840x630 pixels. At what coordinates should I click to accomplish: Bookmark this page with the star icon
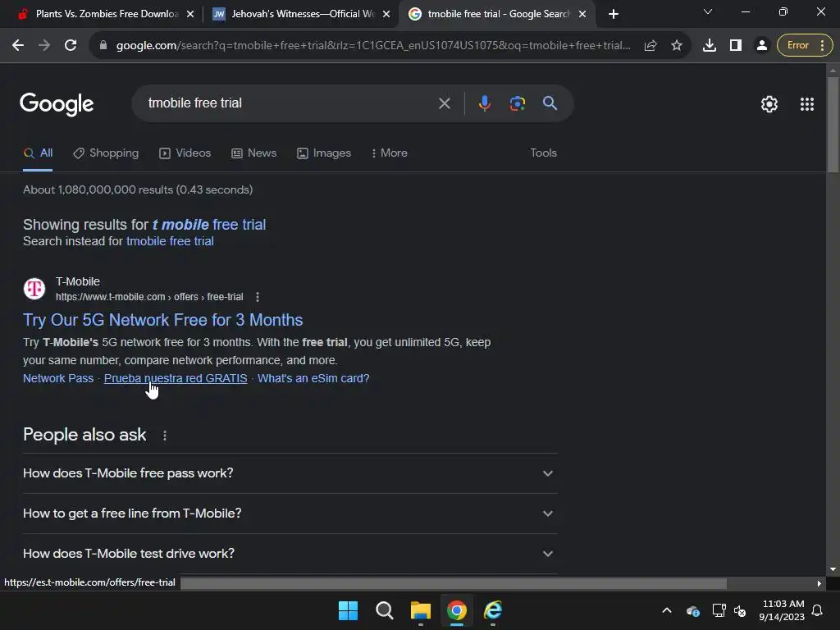coord(677,46)
